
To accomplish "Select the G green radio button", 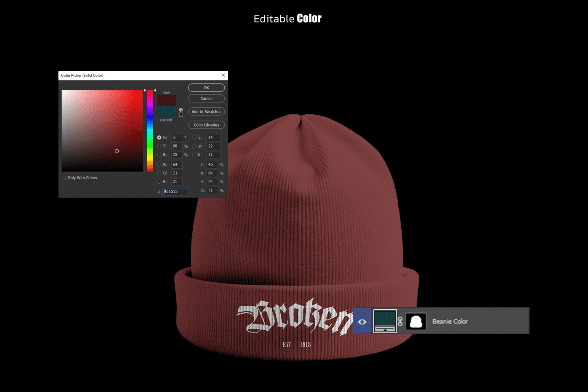I will (159, 173).
